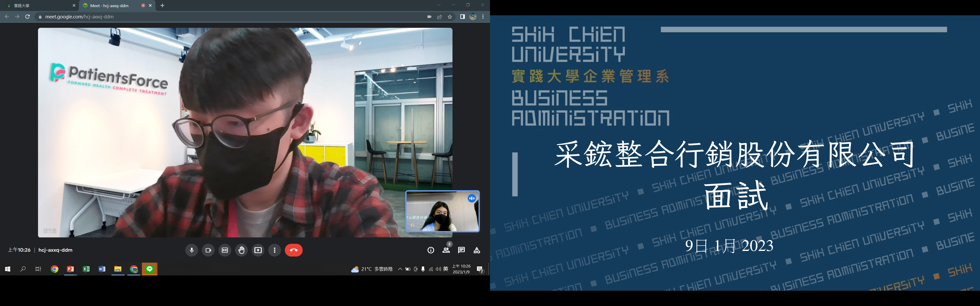Open the Windows Start menu
Image resolution: width=980 pixels, height=306 pixels.
coord(8,269)
